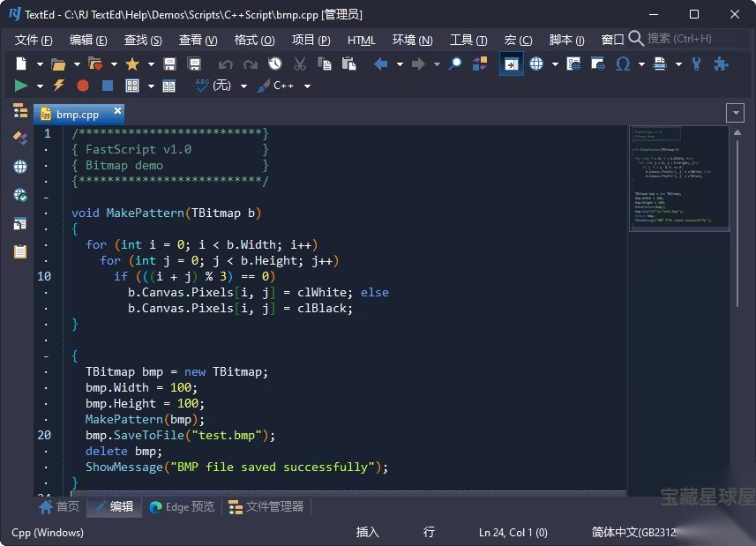
Task: Switch to the 首页 home tab
Action: (59, 506)
